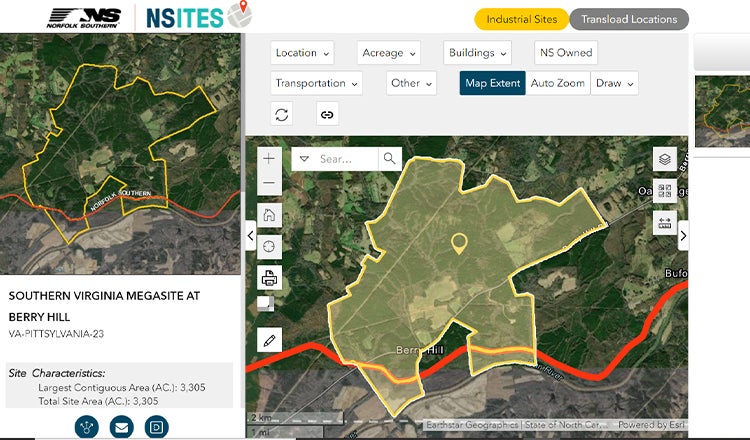This screenshot has width=750, height=440.
Task: Open the measure tool icon
Action: [664, 223]
